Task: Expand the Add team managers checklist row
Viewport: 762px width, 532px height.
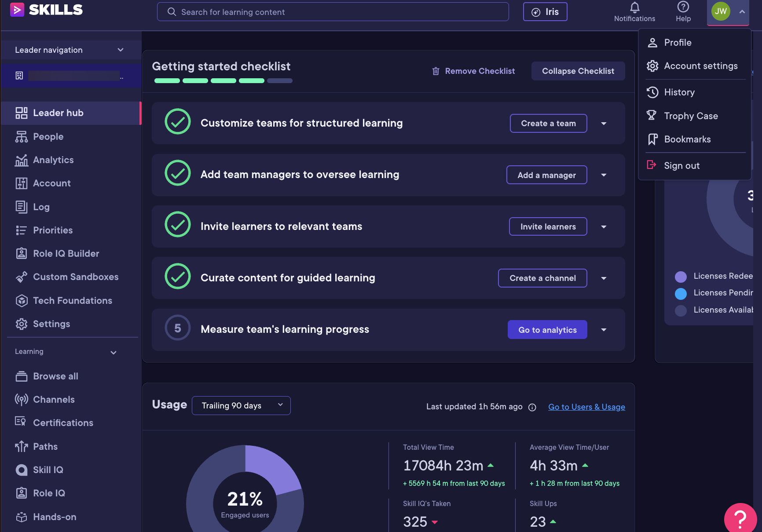Action: (x=604, y=175)
